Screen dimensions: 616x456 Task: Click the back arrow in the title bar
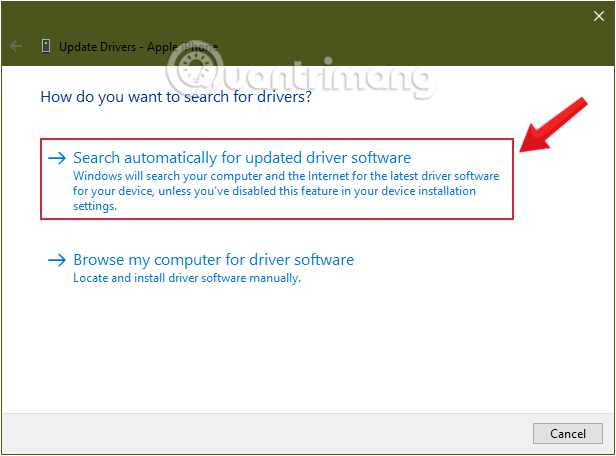16,46
